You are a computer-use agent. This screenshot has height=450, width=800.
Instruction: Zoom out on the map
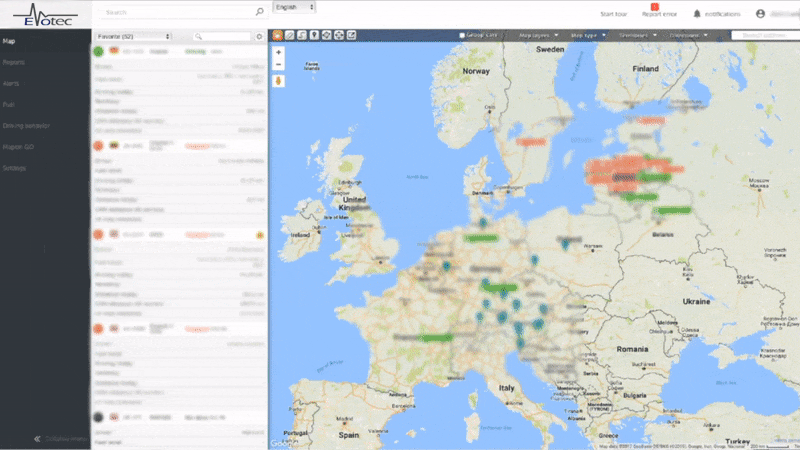[x=279, y=64]
